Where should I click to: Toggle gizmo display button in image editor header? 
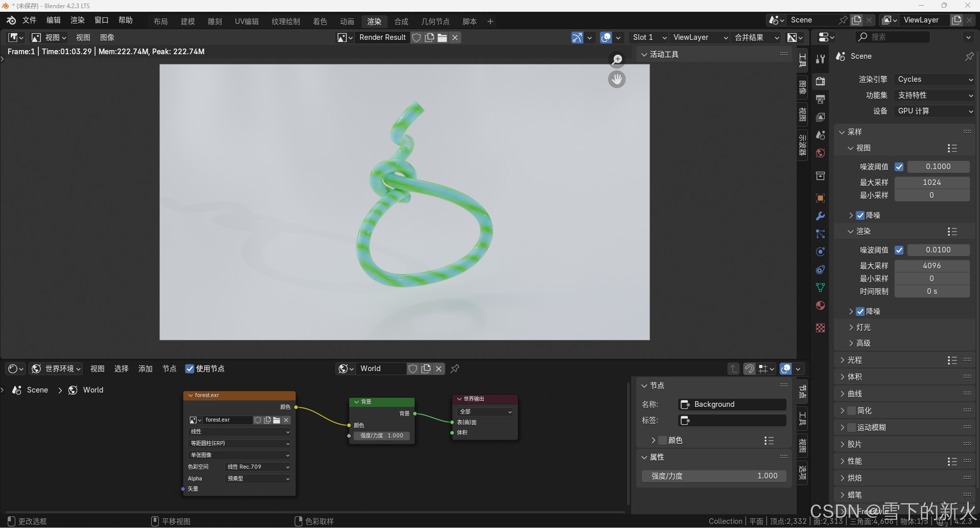(x=577, y=37)
